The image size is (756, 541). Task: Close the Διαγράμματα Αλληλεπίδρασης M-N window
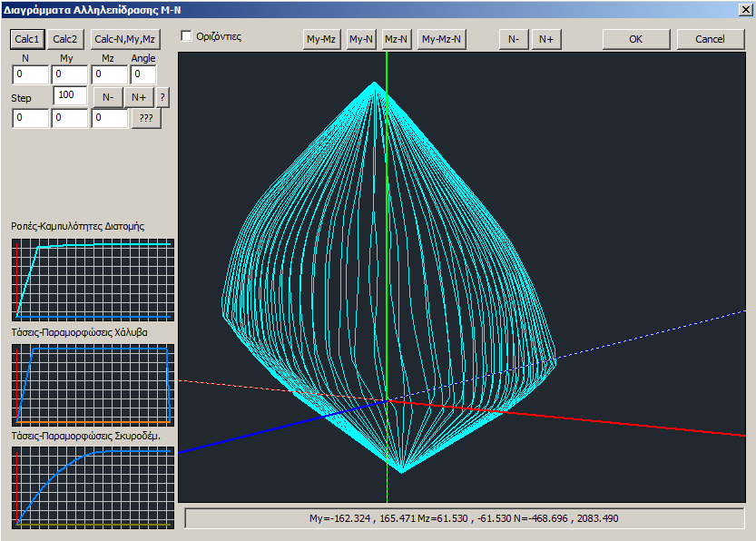(x=745, y=10)
